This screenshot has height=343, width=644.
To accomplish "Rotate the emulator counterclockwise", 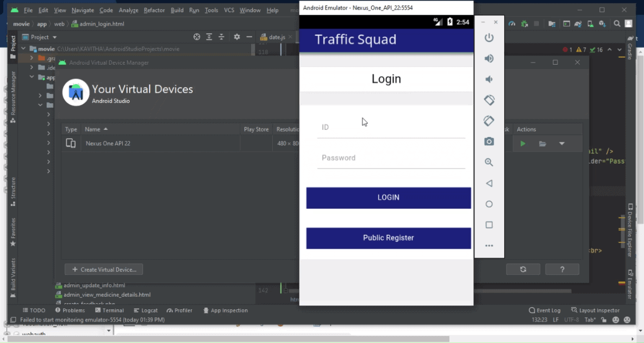I will click(489, 99).
